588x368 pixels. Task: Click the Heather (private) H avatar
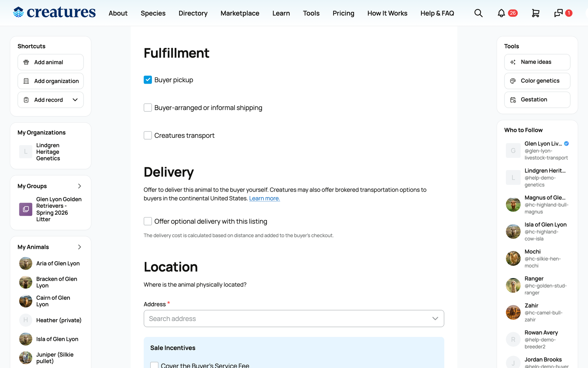[x=26, y=320]
